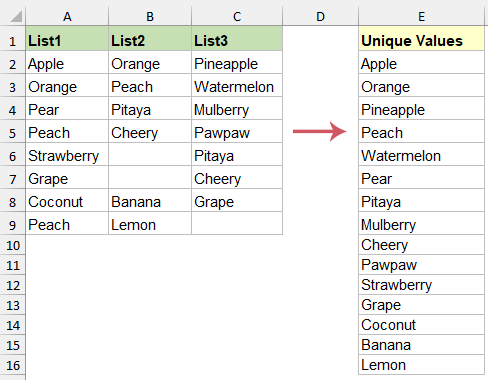This screenshot has width=488, height=380.
Task: Select column C header
Action: pos(237,16)
